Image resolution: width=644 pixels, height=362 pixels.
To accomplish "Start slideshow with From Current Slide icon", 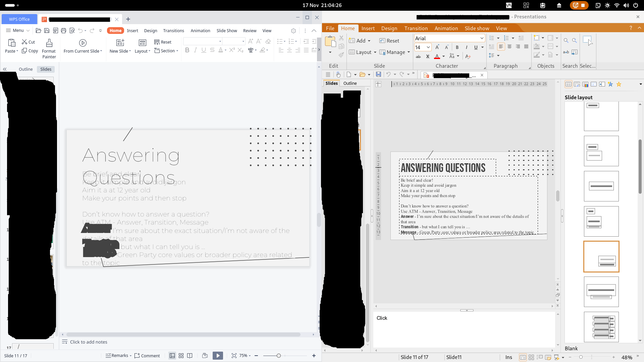I will (83, 43).
